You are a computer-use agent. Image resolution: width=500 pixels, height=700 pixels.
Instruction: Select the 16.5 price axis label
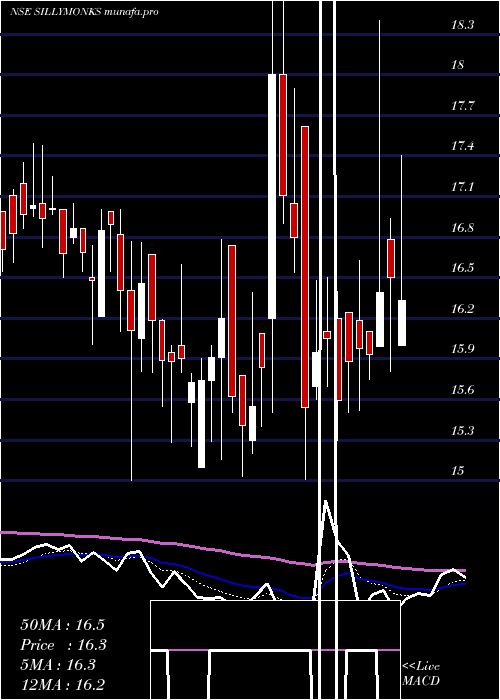(x=462, y=268)
